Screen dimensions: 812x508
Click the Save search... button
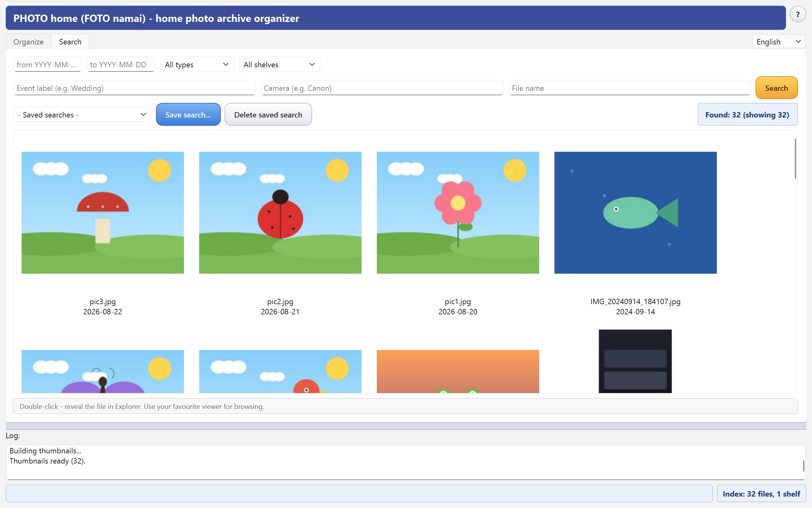click(x=188, y=115)
